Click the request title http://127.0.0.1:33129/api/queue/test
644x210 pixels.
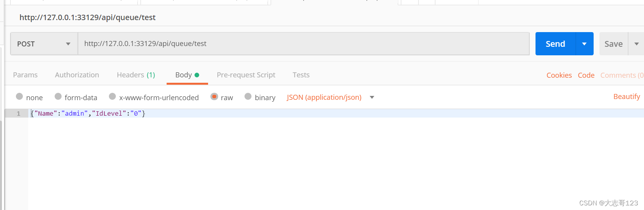pos(88,17)
